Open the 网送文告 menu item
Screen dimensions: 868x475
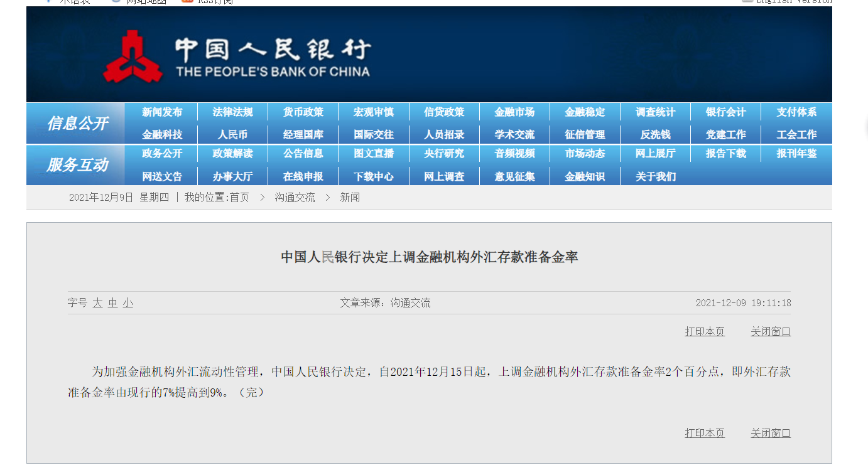[x=162, y=176]
